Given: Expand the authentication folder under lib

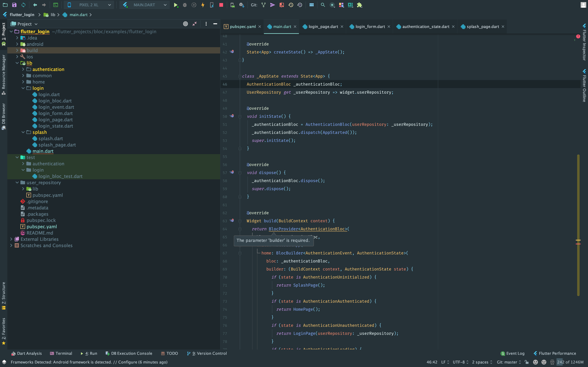Looking at the screenshot, I should pyautogui.click(x=23, y=69).
